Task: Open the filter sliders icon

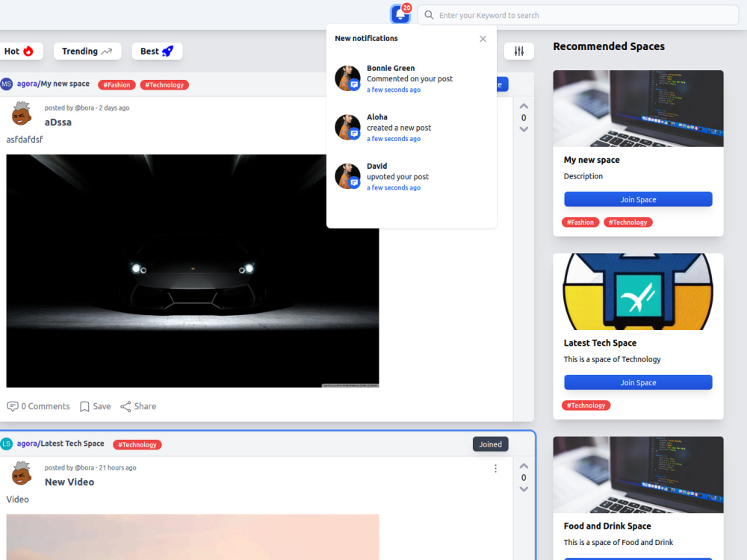Action: pyautogui.click(x=519, y=51)
